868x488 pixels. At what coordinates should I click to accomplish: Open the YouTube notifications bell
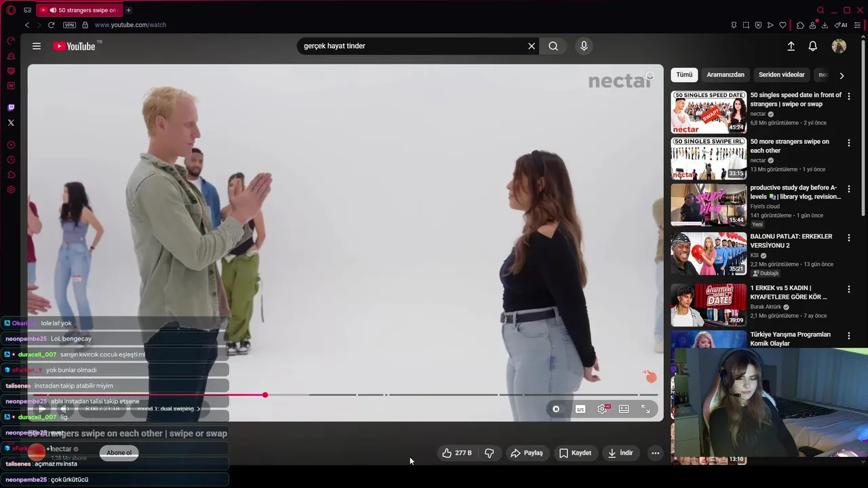812,46
